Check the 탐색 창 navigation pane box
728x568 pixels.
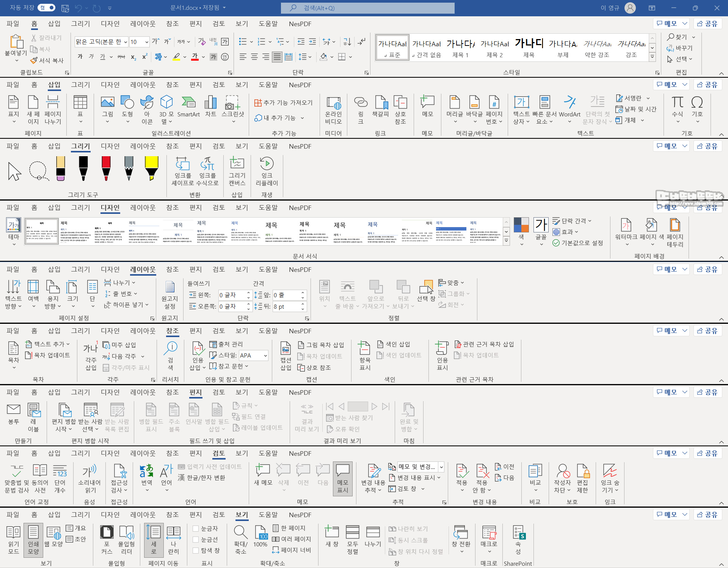coord(196,550)
